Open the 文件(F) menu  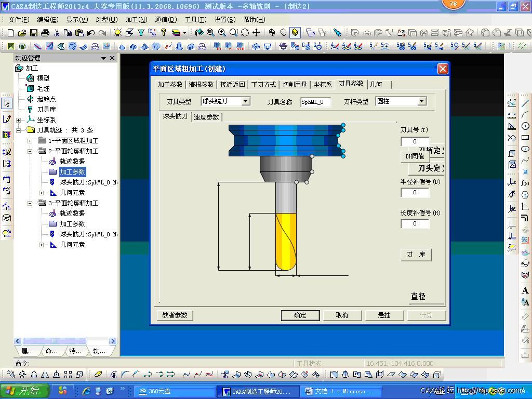point(19,20)
